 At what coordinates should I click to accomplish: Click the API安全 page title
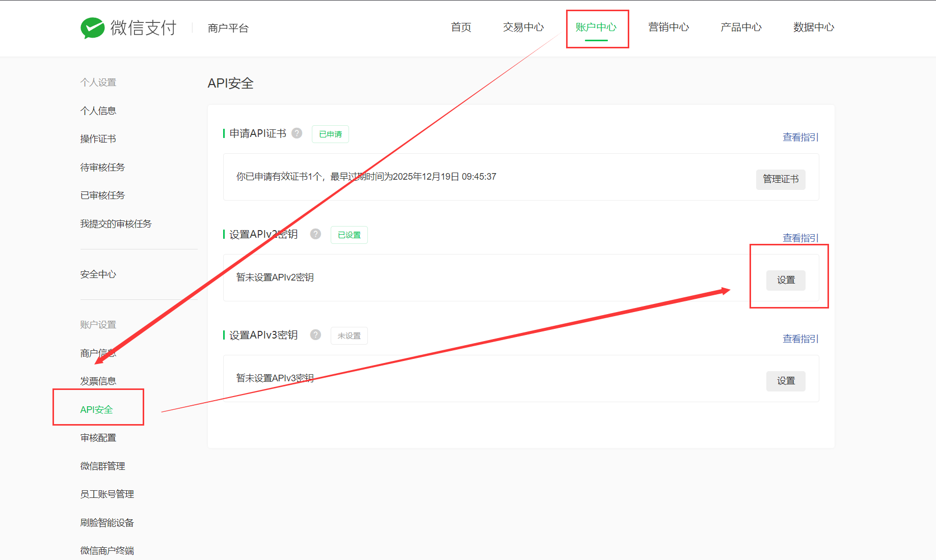click(230, 83)
